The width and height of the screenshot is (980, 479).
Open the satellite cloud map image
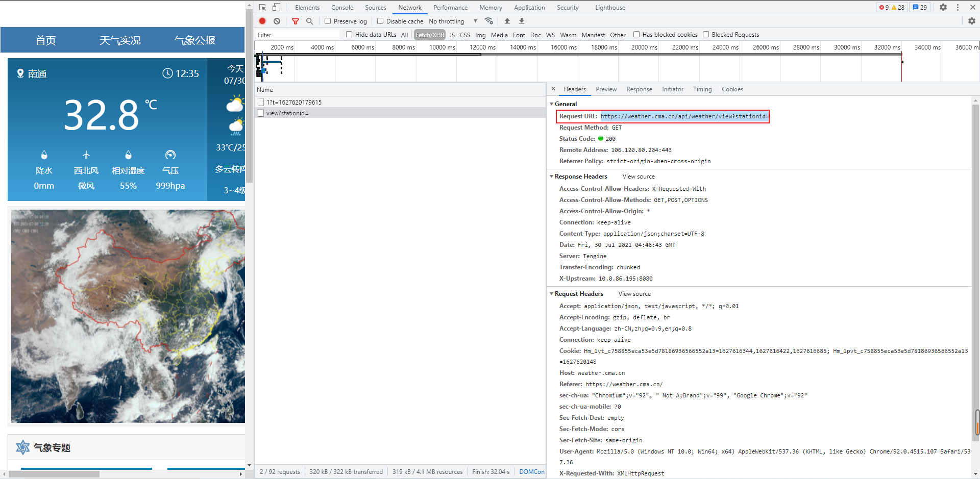128,316
